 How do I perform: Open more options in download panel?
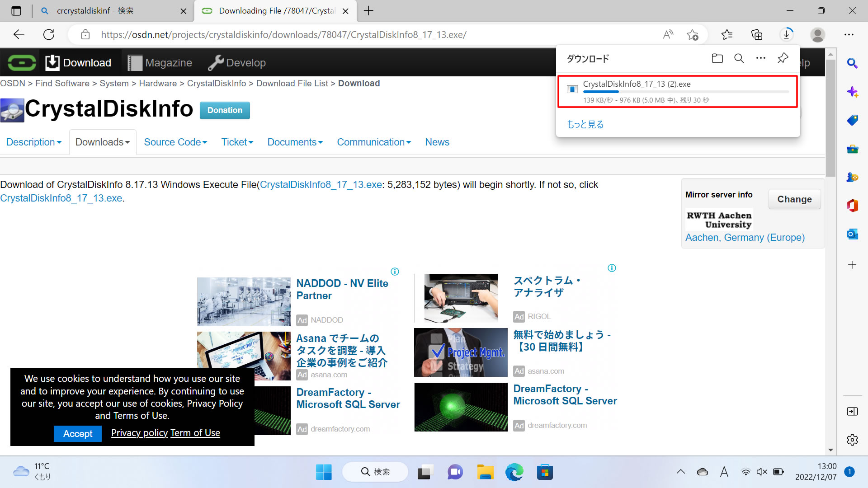(761, 58)
